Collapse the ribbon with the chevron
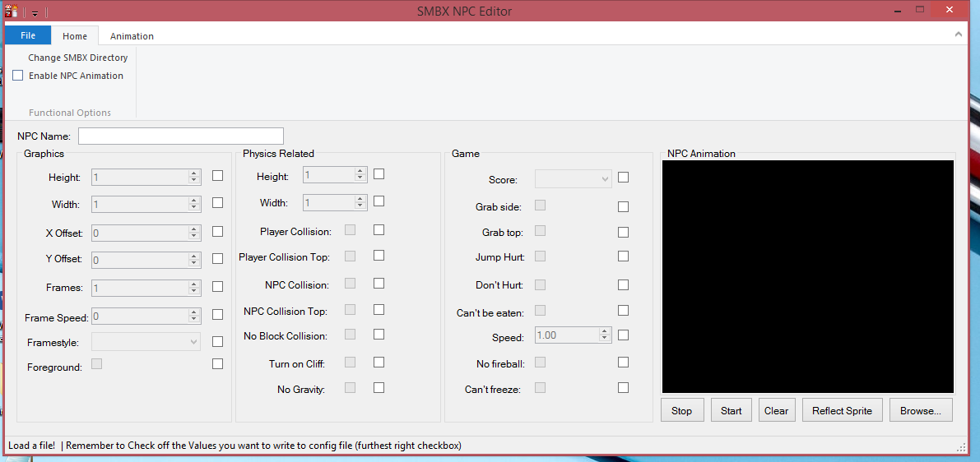 point(958,35)
